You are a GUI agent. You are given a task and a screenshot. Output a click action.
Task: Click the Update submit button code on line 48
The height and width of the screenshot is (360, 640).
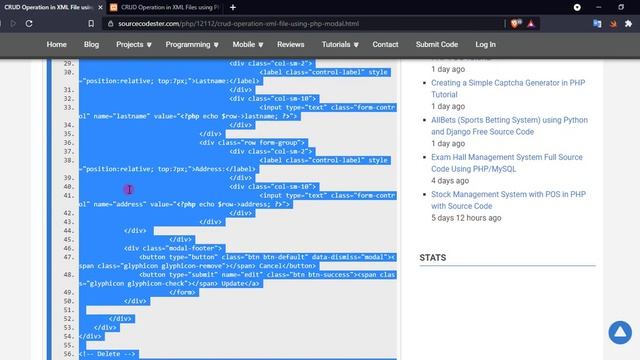point(237,279)
